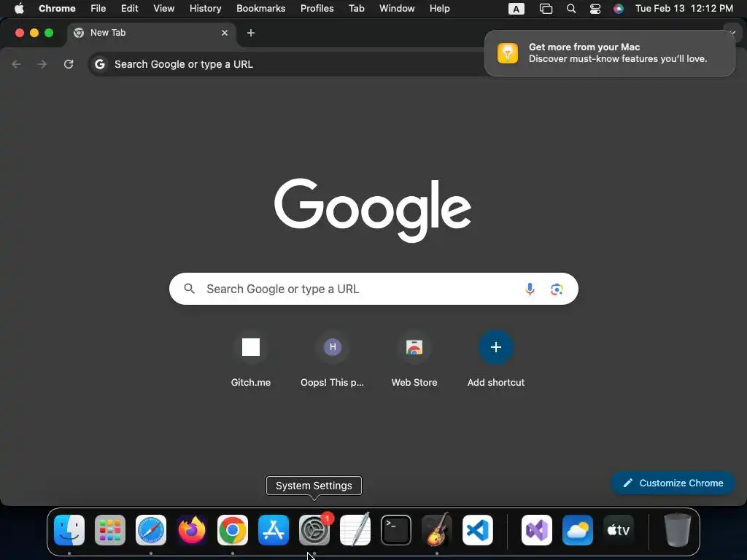Open the Weather app from the Dock
Screen dimensions: 747x560
(578, 530)
